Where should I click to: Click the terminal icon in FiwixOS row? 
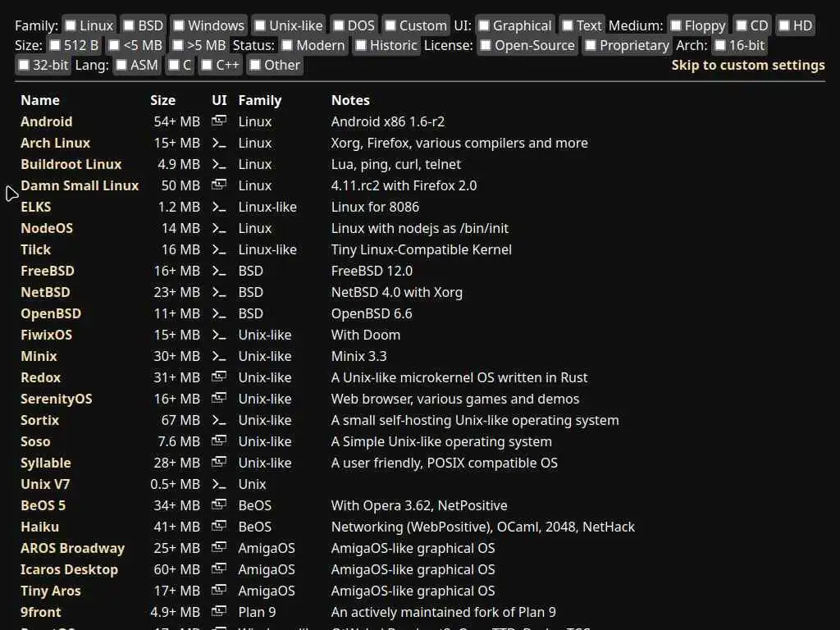(218, 335)
